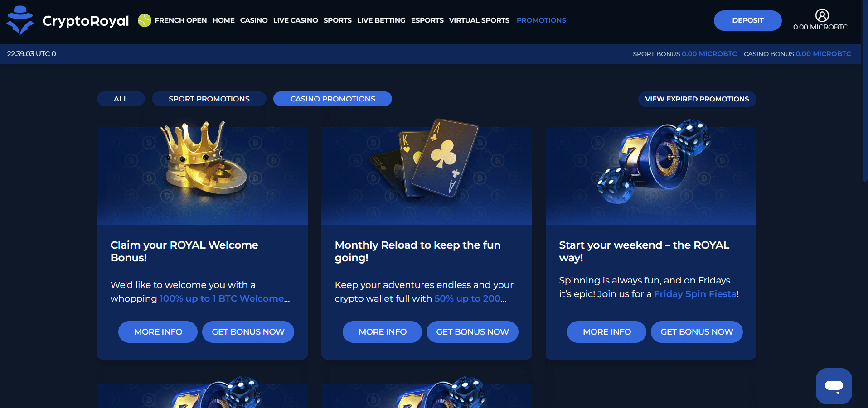Click the Deposit button
This screenshot has width=868, height=408.
pos(747,20)
